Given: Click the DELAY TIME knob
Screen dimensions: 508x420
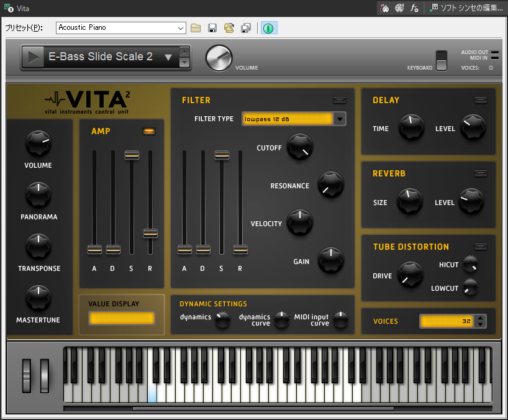Looking at the screenshot, I should click(x=412, y=127).
